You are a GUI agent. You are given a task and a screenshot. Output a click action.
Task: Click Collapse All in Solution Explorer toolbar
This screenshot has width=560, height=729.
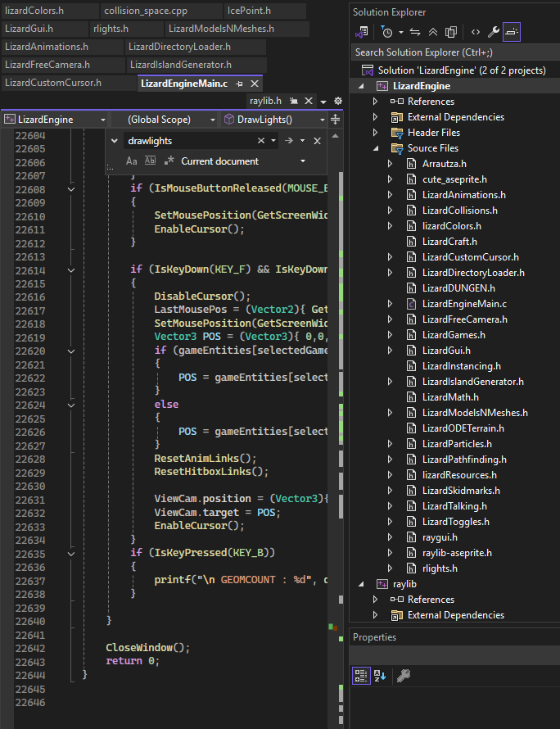(x=434, y=33)
